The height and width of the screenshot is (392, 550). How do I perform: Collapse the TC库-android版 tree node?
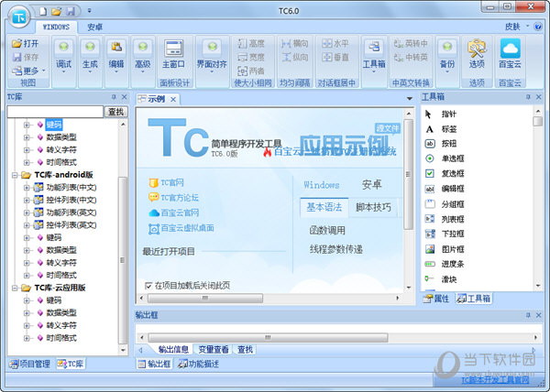15,175
